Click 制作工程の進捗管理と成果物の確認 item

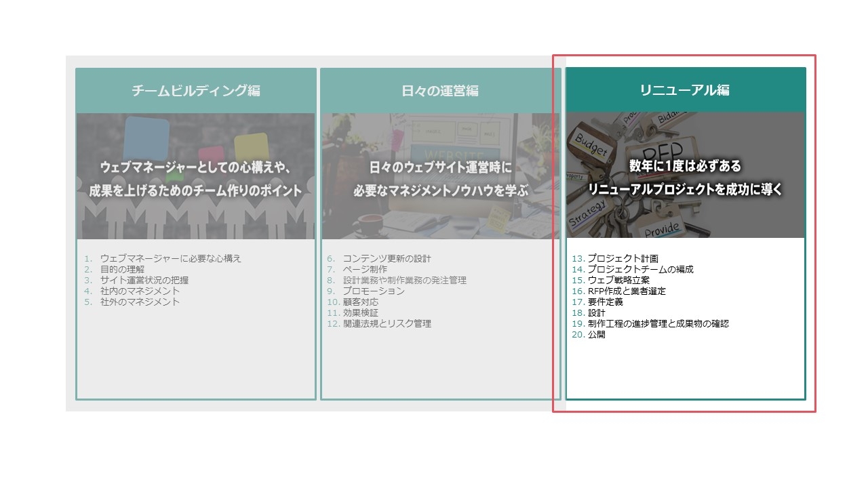point(658,323)
